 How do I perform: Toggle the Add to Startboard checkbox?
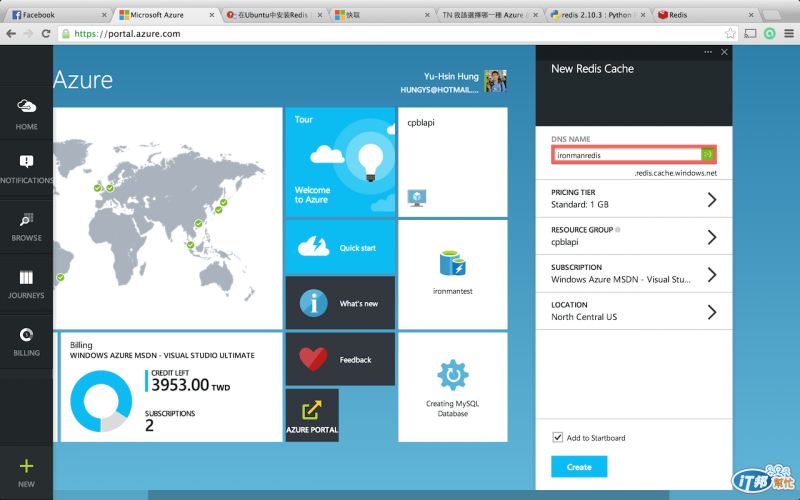(x=557, y=437)
